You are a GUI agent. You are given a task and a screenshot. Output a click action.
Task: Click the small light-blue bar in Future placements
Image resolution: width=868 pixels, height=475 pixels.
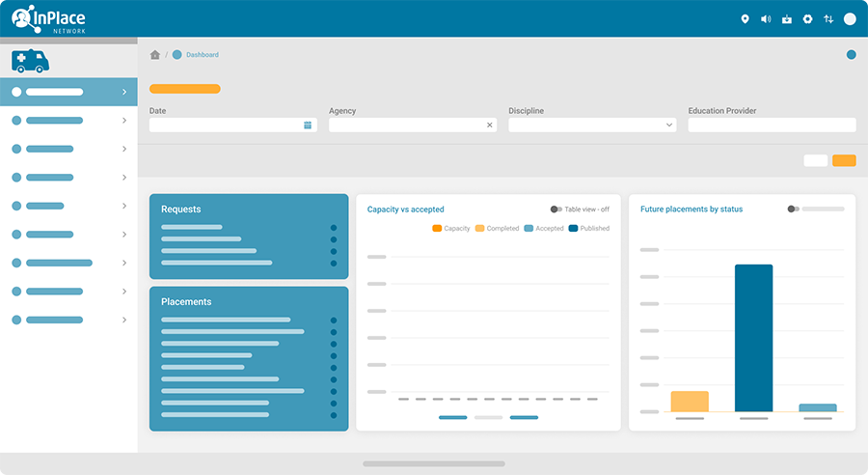tap(818, 408)
